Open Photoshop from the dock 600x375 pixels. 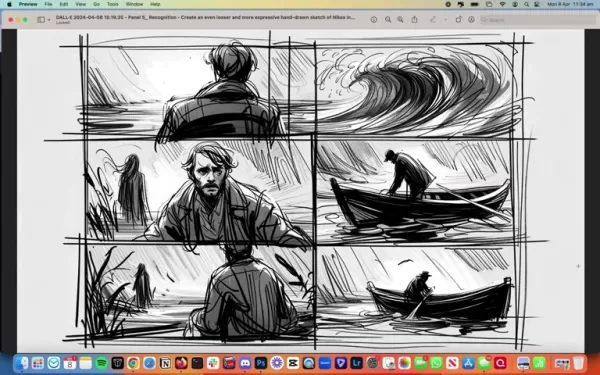261,363
